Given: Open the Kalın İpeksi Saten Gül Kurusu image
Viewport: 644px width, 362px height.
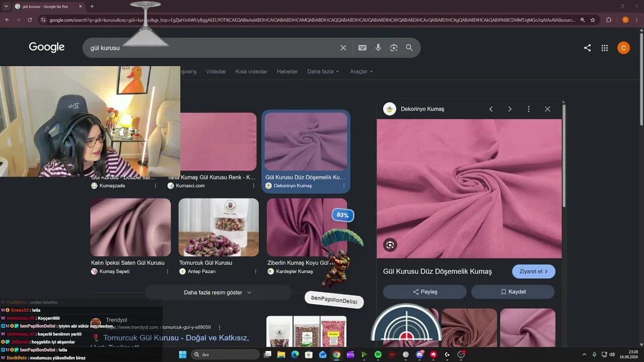Looking at the screenshot, I should [x=130, y=227].
